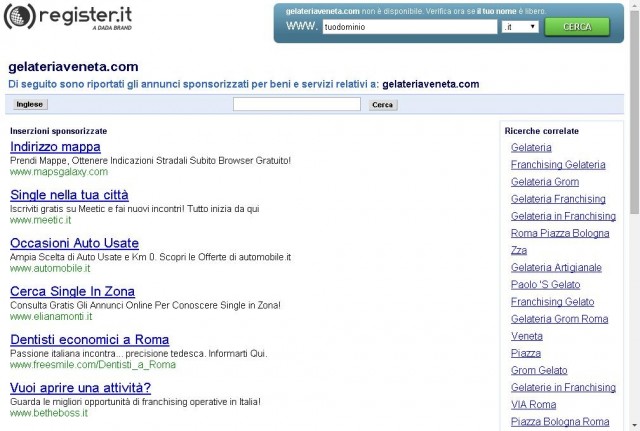Switch language with the Inglese button
640x431 pixels.
[x=29, y=104]
